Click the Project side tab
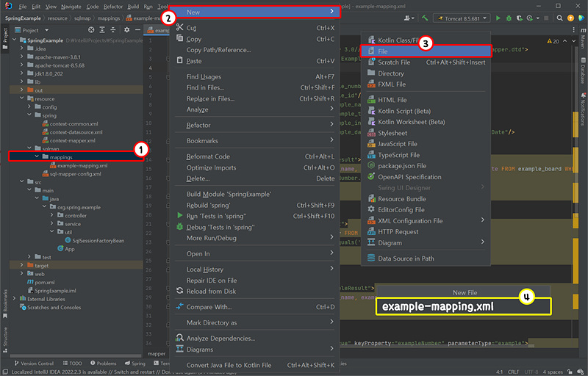588x376 pixels. 5,38
